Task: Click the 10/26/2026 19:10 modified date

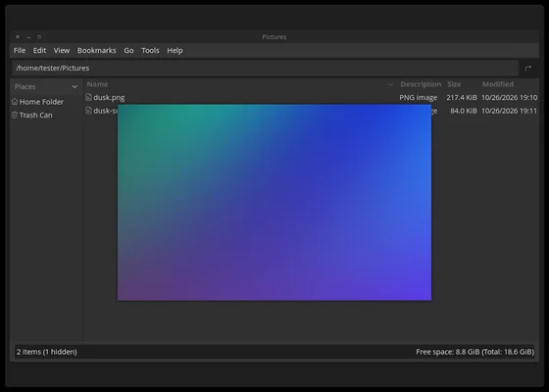Action: (510, 98)
